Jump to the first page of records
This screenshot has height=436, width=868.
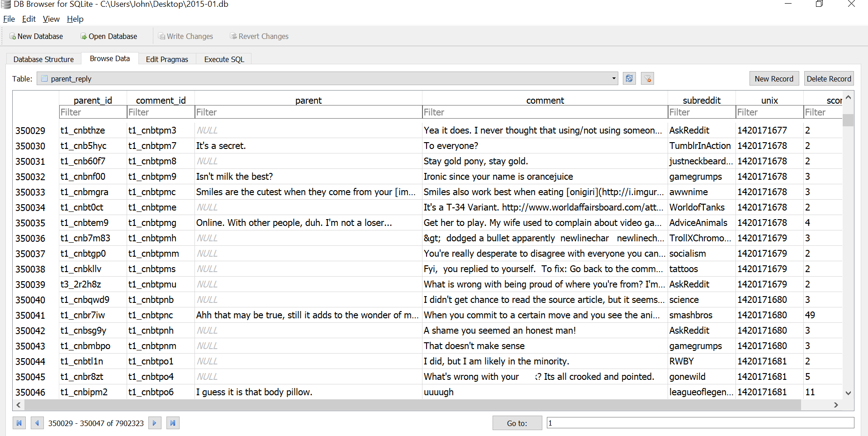point(19,423)
